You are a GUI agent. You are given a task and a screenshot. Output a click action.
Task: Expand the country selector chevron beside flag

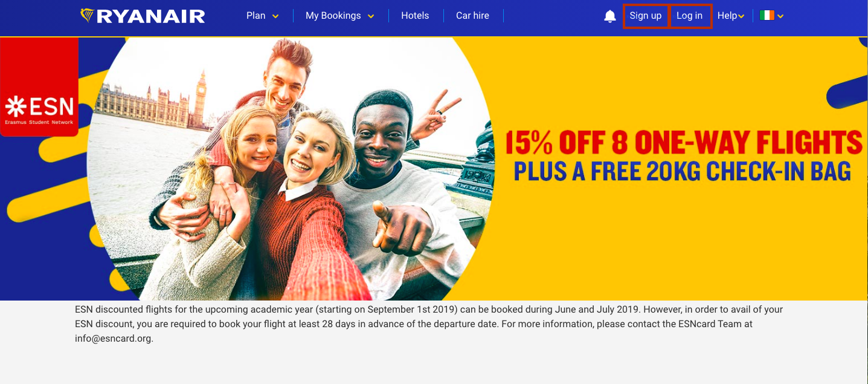click(x=780, y=16)
